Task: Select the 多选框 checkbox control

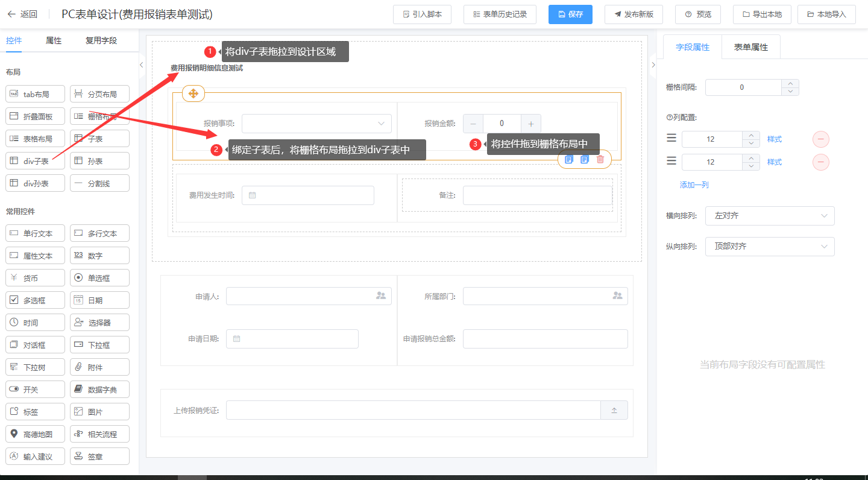Action: click(35, 300)
